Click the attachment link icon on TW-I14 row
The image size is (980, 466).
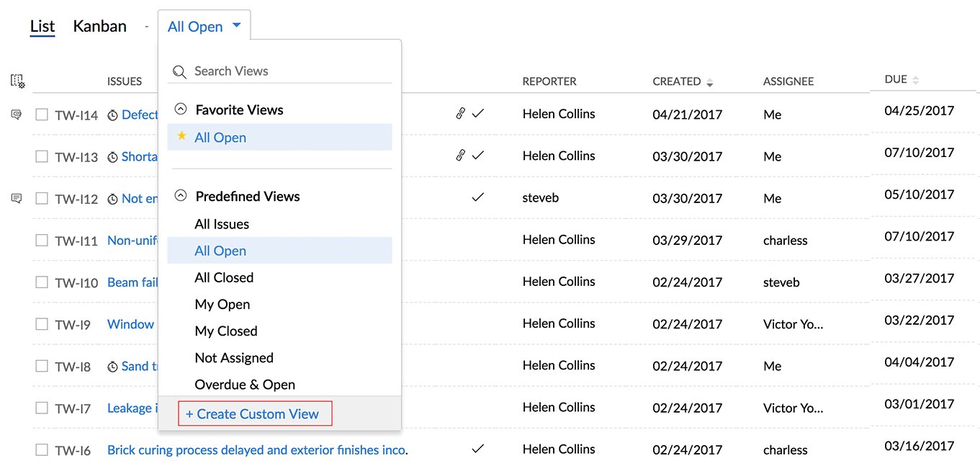coord(460,114)
